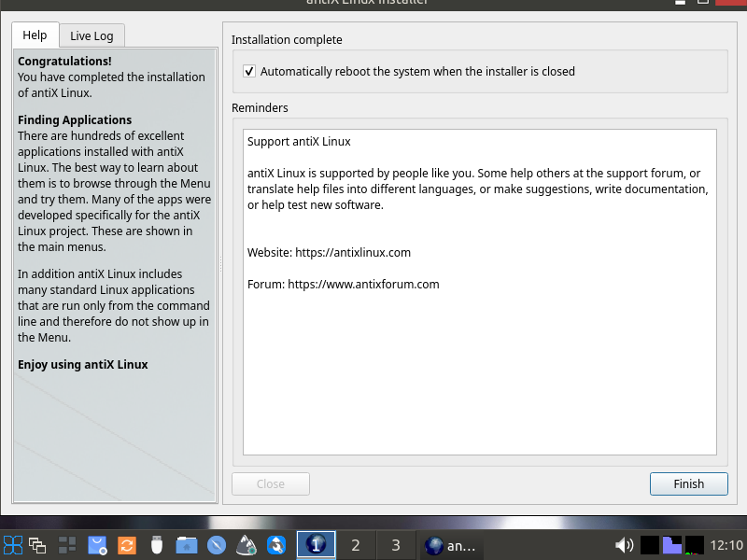Open the package installer shopping bag icon
Image resolution: width=747 pixels, height=560 pixels.
97,545
